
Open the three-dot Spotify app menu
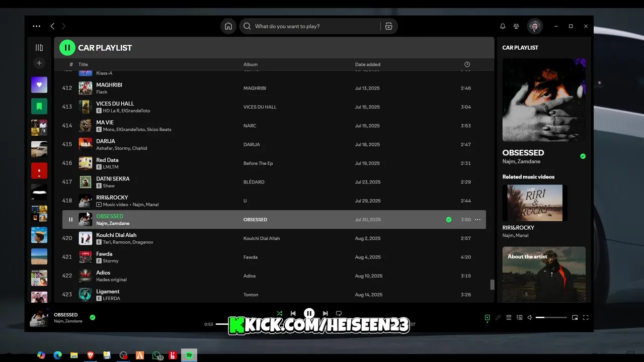[36, 26]
